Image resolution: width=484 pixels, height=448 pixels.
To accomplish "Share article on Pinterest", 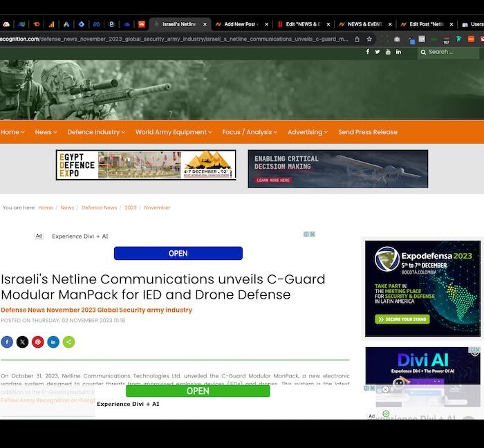I will (38, 342).
